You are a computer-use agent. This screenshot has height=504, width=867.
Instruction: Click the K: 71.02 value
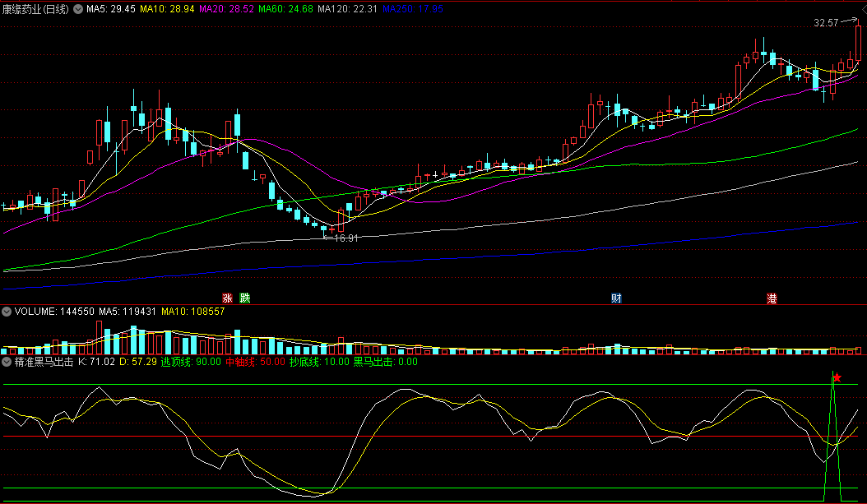coord(96,362)
